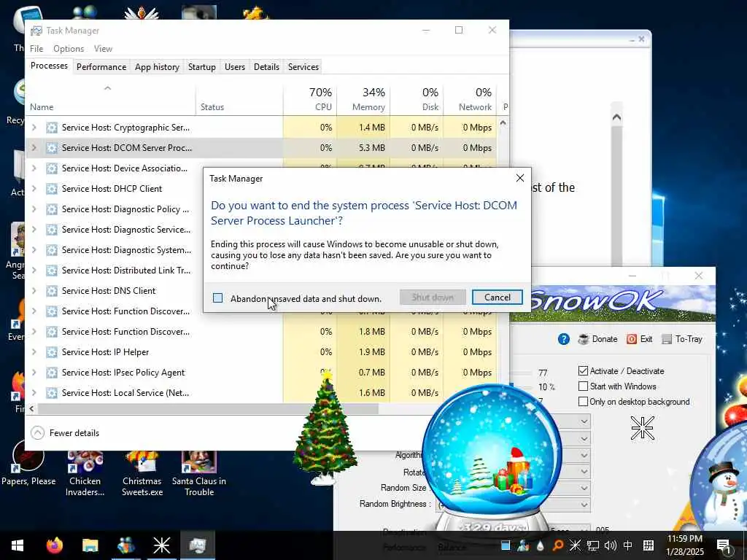
Task: Open the File menu in Task Manager
Action: pos(36,49)
